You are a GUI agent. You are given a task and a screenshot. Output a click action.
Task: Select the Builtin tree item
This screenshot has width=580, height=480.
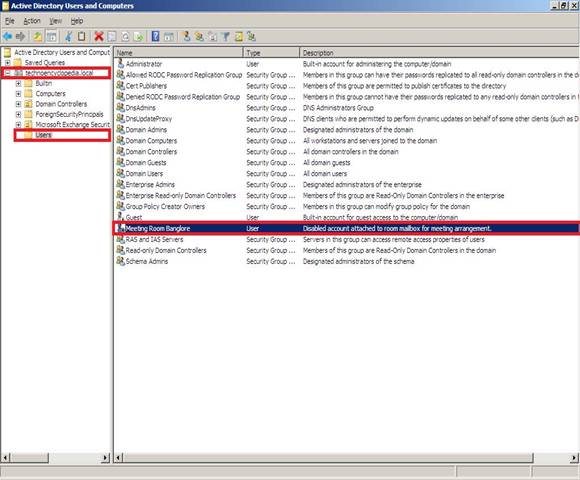44,83
